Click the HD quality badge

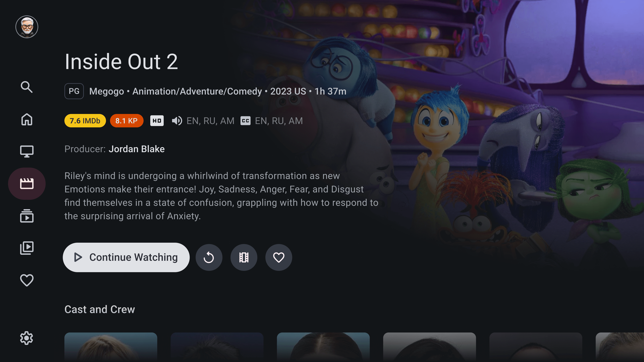[157, 121]
